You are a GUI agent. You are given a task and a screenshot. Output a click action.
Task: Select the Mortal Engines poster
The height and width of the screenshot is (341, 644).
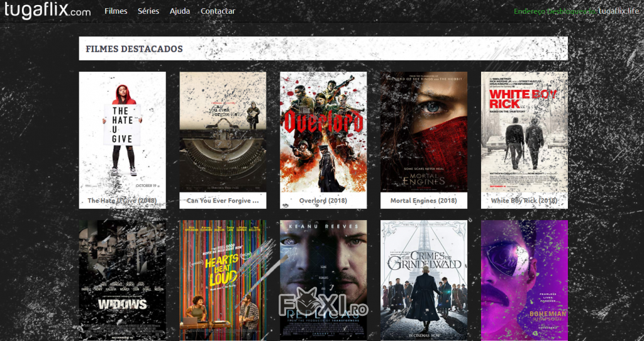point(424,131)
